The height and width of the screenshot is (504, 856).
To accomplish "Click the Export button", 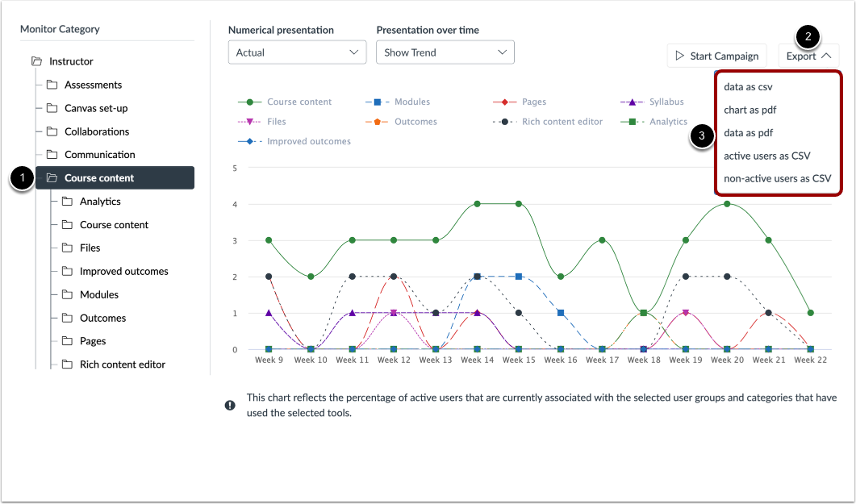I will pos(808,56).
